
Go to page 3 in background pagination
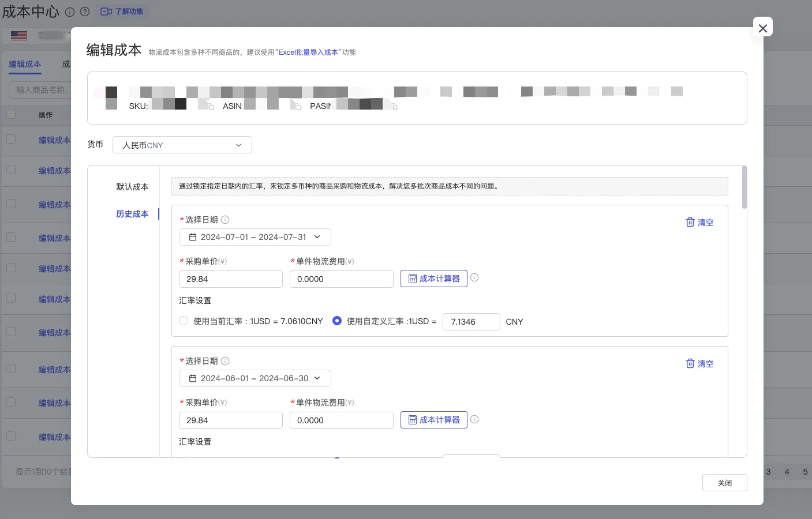768,472
